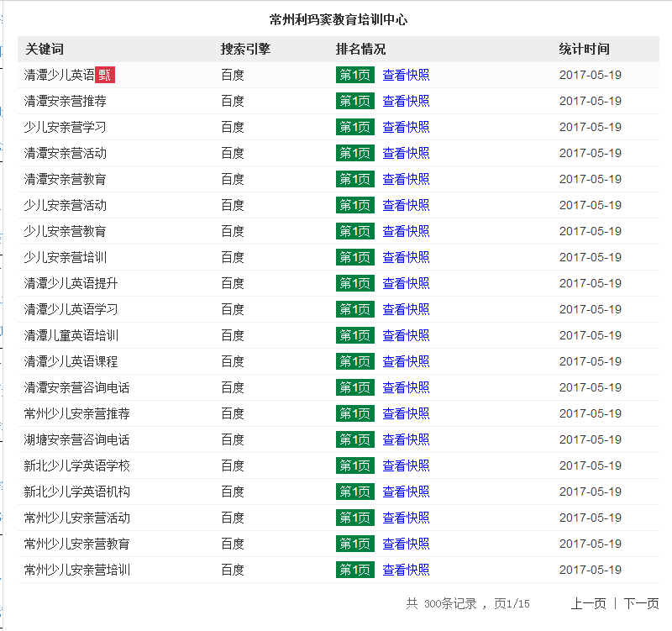
Task: Select the 第1页 badge beside 新北少儿学英语学校
Action: point(354,465)
